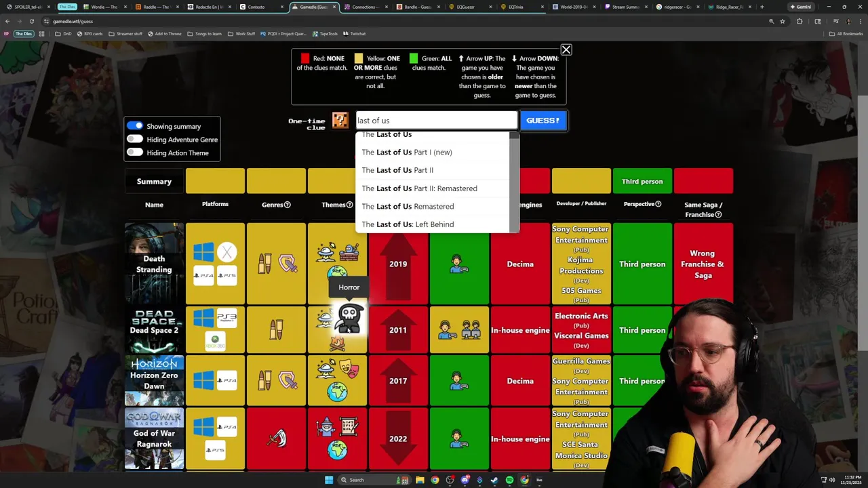Click PS4 platform icon in Death Stranding row

click(x=203, y=275)
